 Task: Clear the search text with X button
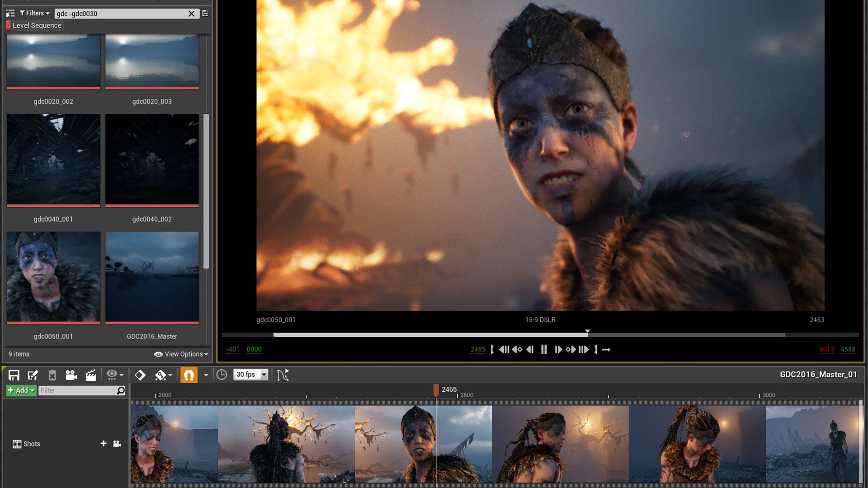pos(192,14)
